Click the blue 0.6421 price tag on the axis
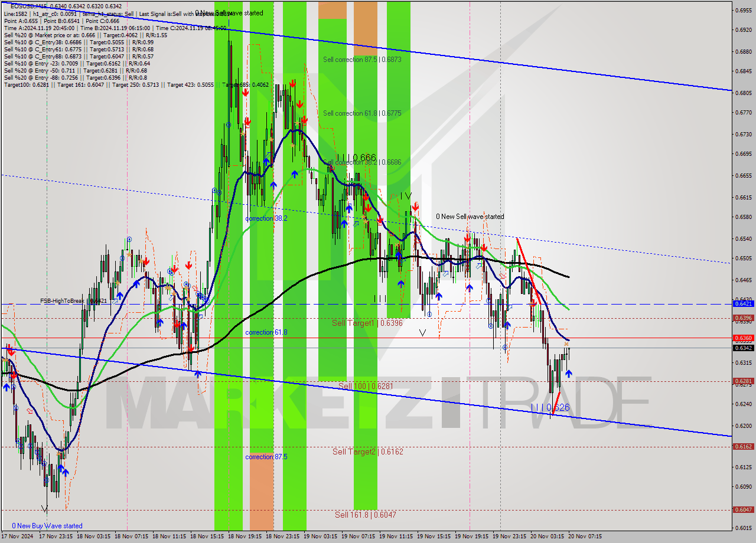The height and width of the screenshot is (543, 756). [x=743, y=303]
